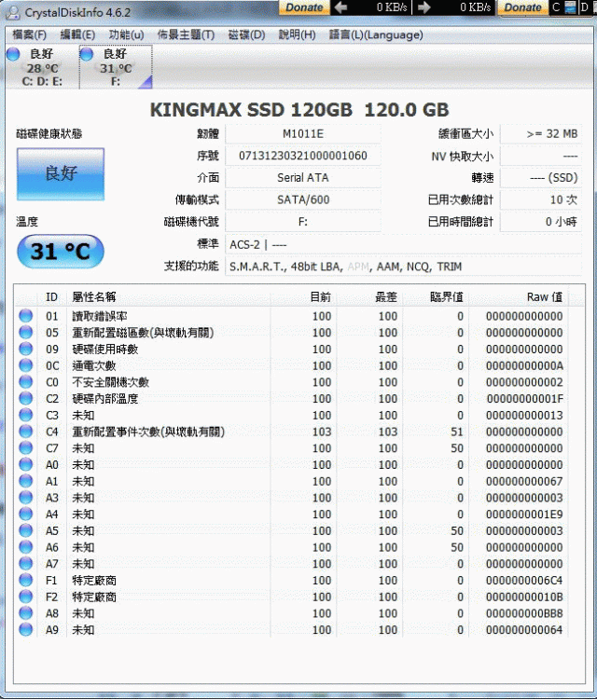Click the left arrow network speed icon

coord(340,7)
